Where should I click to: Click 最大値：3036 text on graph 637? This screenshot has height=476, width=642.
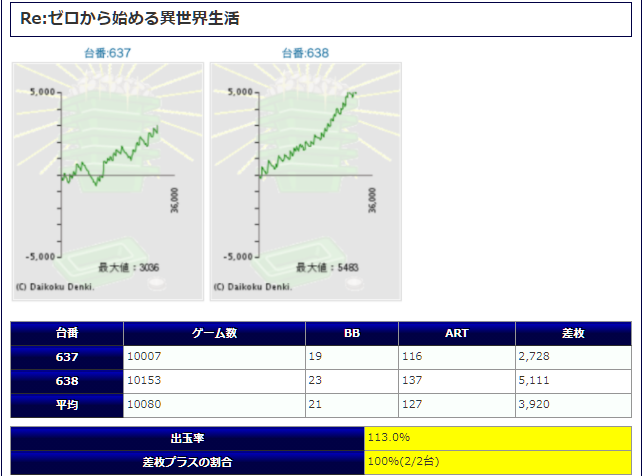[x=129, y=268]
